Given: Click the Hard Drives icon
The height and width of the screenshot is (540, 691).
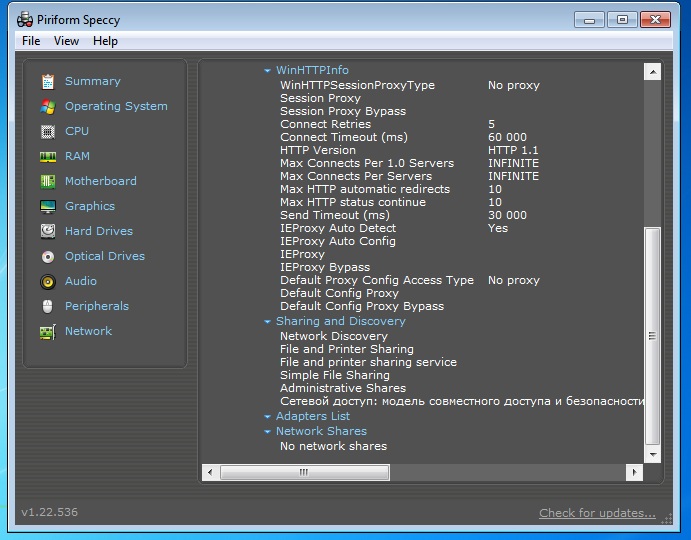Looking at the screenshot, I should click(x=47, y=231).
